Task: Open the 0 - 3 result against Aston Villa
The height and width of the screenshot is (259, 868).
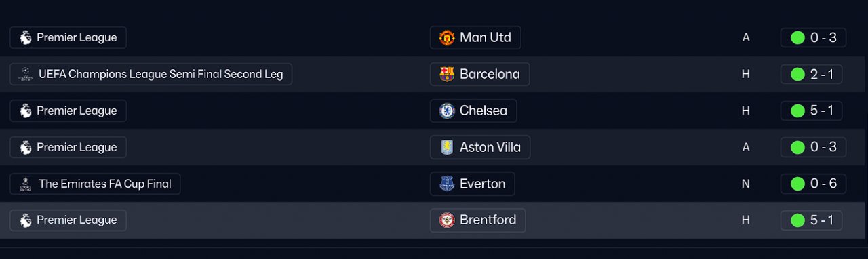Action: tap(813, 147)
